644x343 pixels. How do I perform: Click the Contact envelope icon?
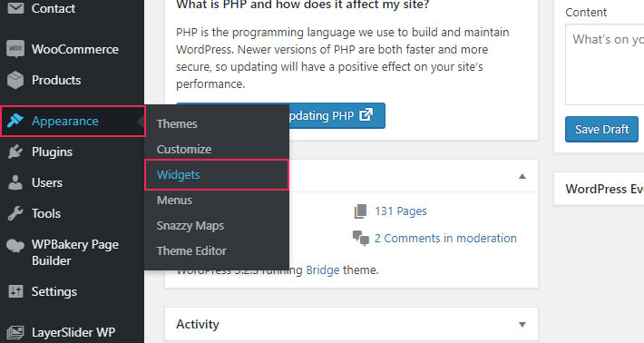click(x=15, y=7)
